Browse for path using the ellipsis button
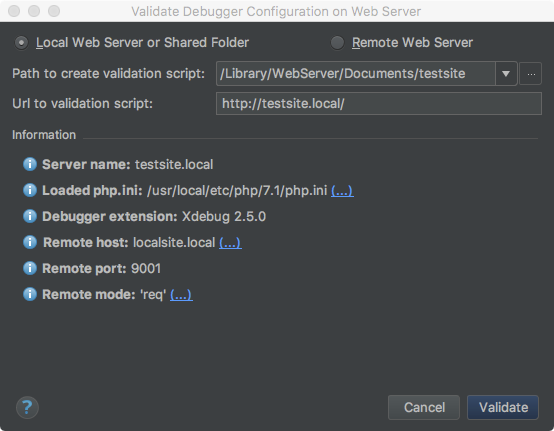Screen dimensions: 554x431 click(531, 74)
